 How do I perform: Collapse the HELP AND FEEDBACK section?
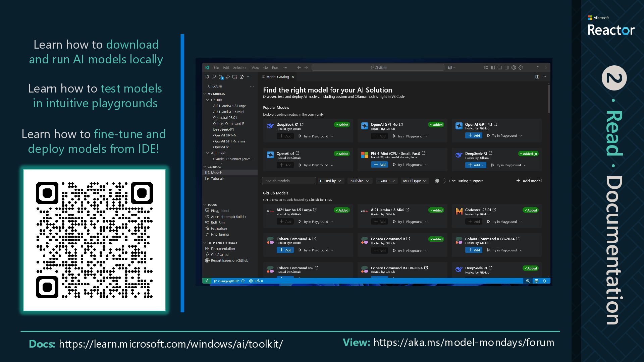205,243
